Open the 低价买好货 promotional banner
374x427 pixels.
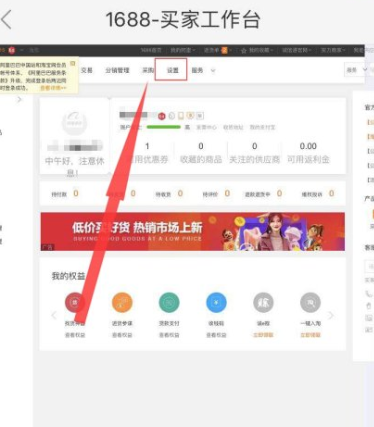193,232
